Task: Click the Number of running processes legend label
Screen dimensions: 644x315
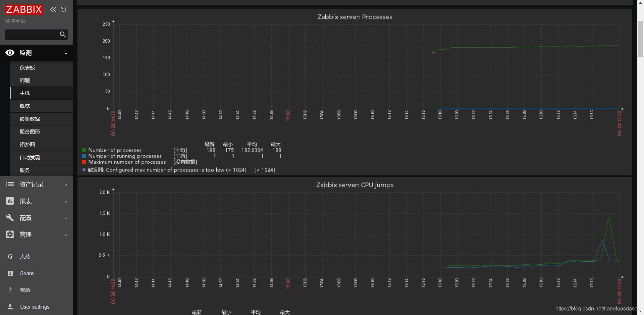Action: pos(125,156)
